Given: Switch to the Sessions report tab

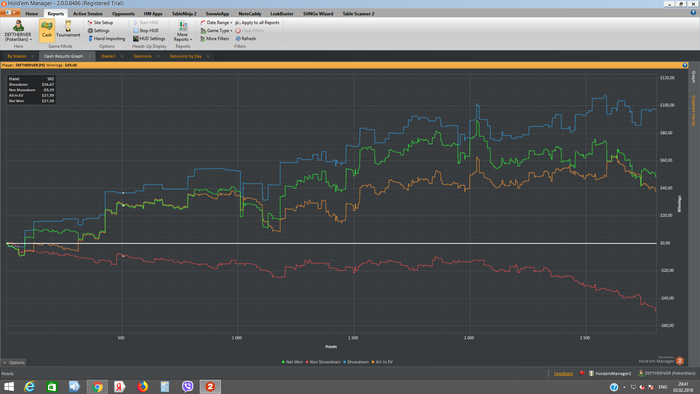Looking at the screenshot, I should click(x=142, y=56).
